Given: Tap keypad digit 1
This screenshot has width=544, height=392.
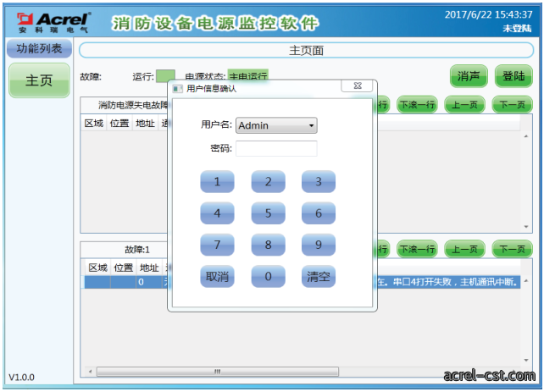Looking at the screenshot, I should click(x=217, y=182).
